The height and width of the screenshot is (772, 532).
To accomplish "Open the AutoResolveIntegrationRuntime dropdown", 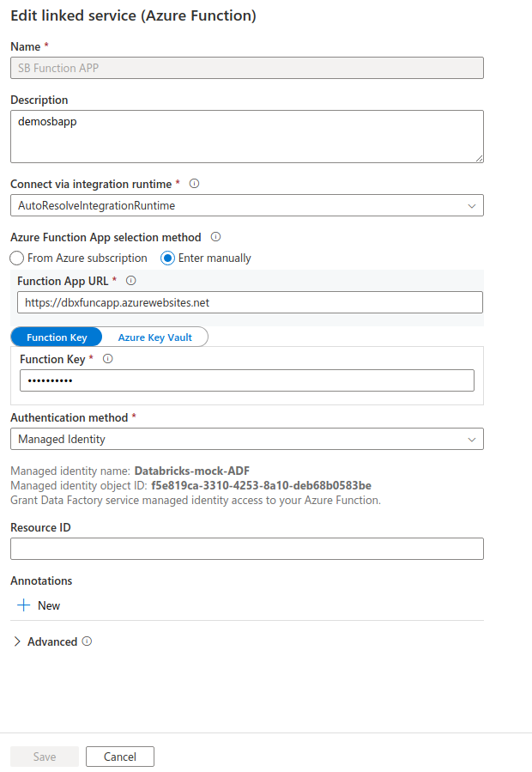I will click(246, 205).
